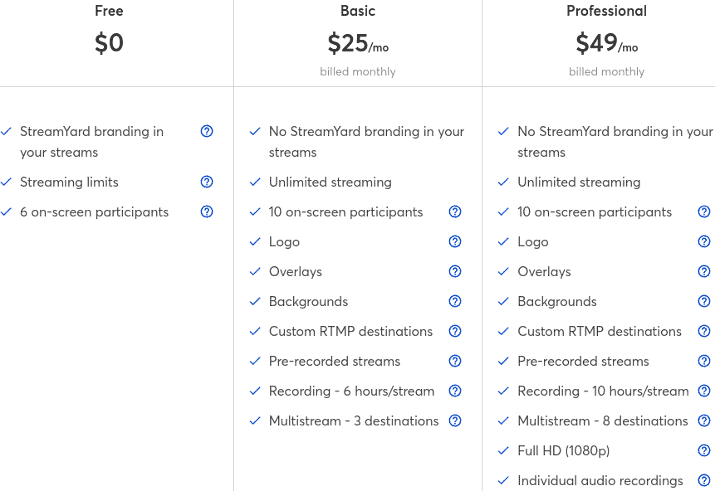Select the Basic plan heading
This screenshot has width=715, height=491.
358,11
